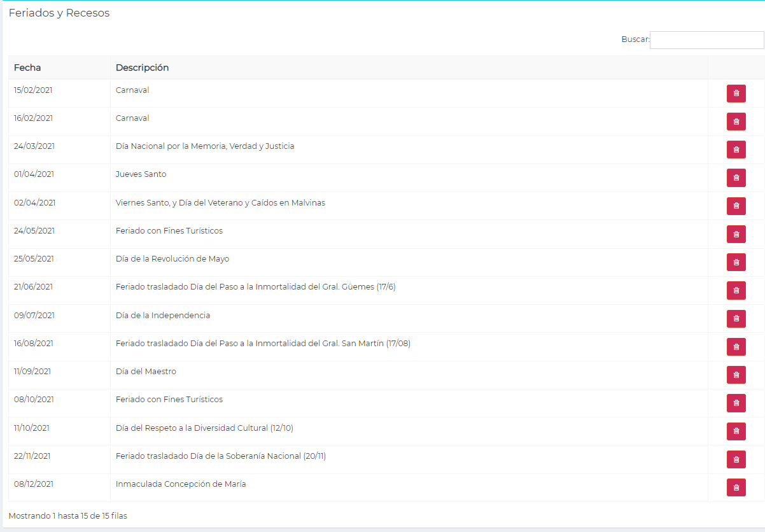
Task: Select the date 15/02/2021
Action: (x=33, y=90)
